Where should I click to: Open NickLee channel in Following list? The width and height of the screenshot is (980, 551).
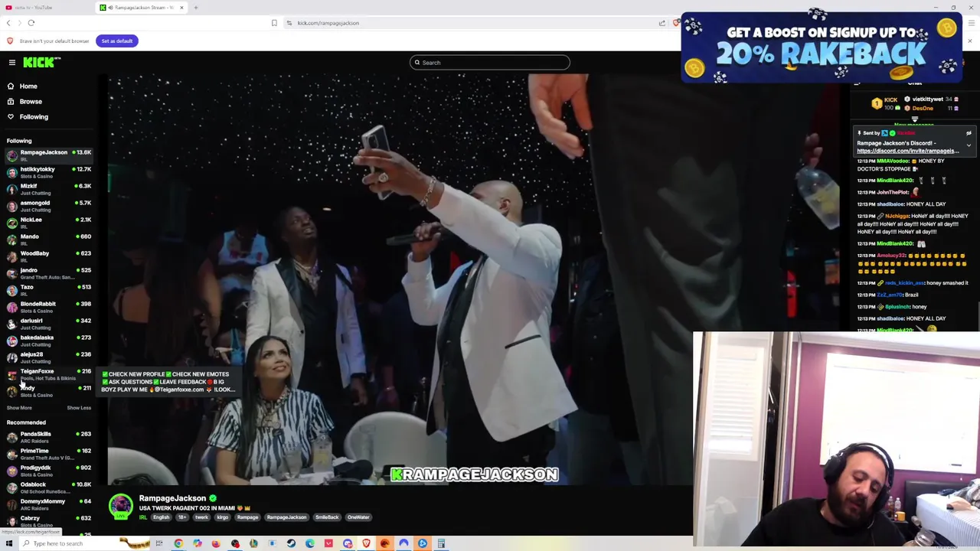(x=49, y=222)
